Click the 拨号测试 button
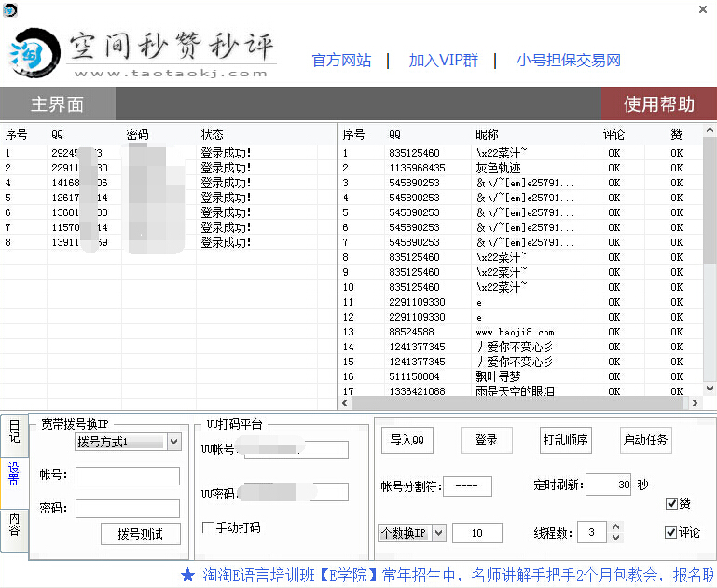This screenshot has width=717, height=588. click(x=141, y=534)
